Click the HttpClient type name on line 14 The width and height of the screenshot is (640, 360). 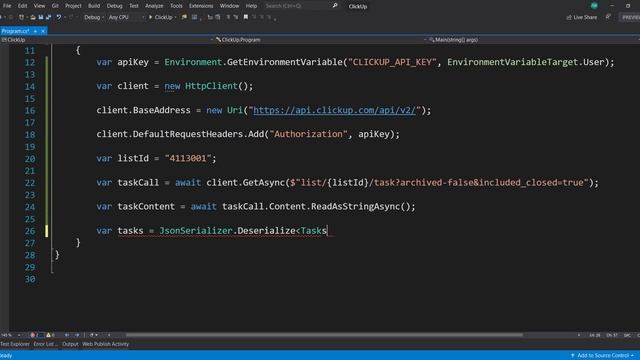[x=211, y=86]
